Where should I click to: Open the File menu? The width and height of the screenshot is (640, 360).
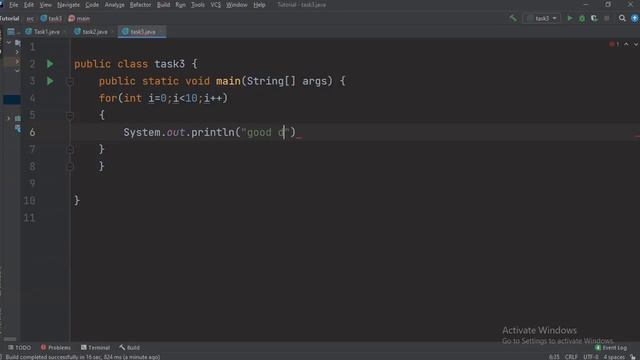[13, 5]
